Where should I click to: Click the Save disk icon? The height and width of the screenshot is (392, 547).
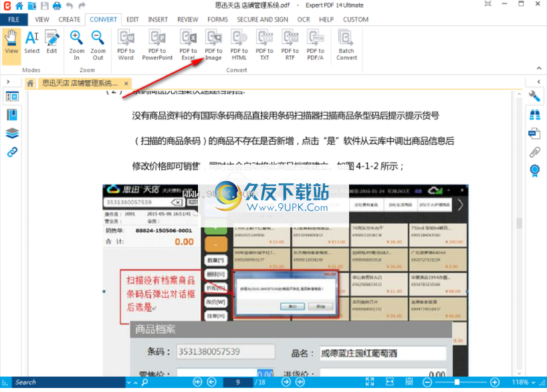[45, 5]
